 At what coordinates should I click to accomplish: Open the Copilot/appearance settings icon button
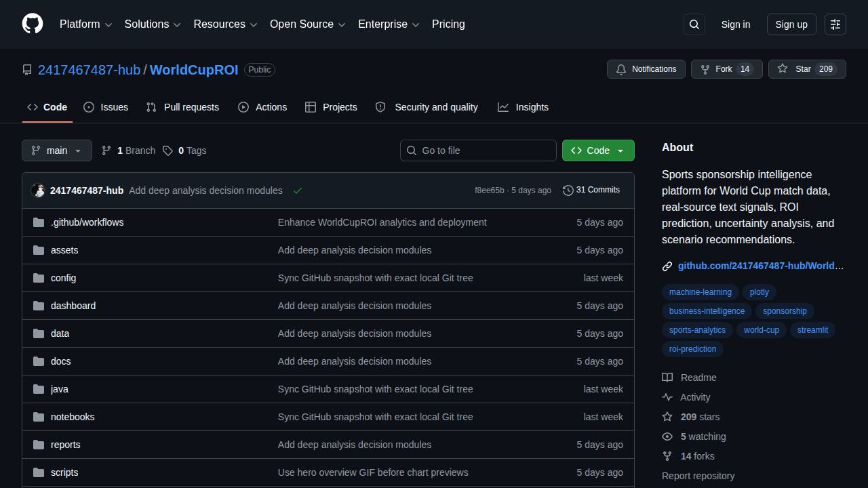tap(835, 24)
